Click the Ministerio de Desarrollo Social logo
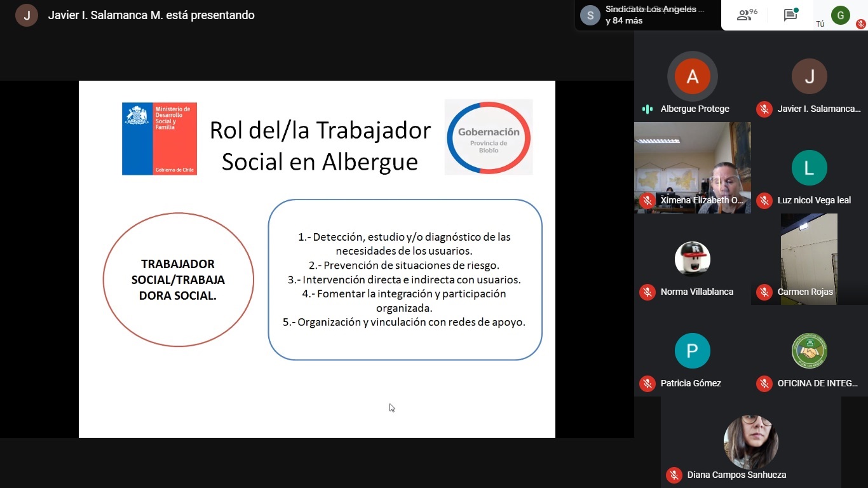 [159, 139]
